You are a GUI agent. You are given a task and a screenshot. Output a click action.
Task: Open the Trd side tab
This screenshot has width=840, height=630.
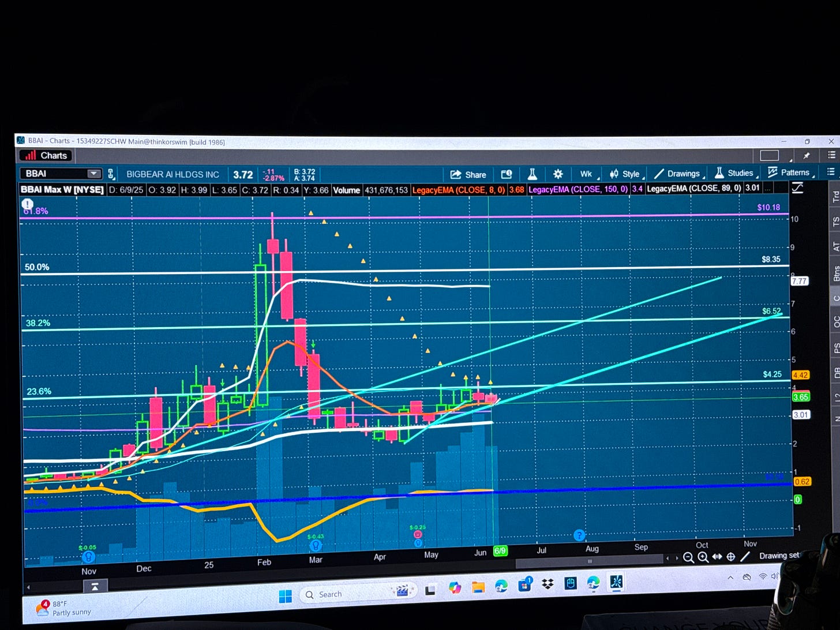[x=835, y=196]
